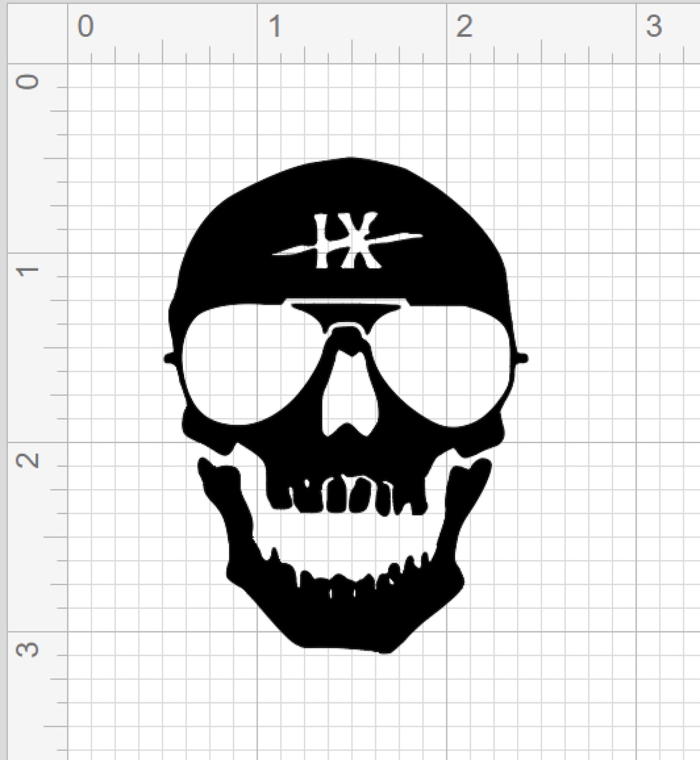This screenshot has width=700, height=760.
Task: Click the 2 marker on the horizontal ruler
Action: 465,25
